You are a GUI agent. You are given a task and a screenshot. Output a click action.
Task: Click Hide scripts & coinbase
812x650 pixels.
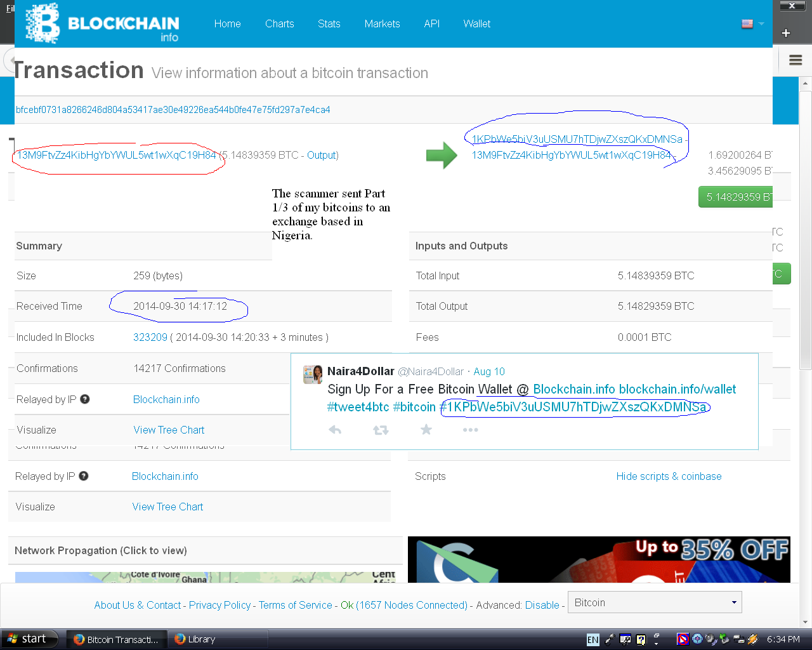[x=669, y=476]
